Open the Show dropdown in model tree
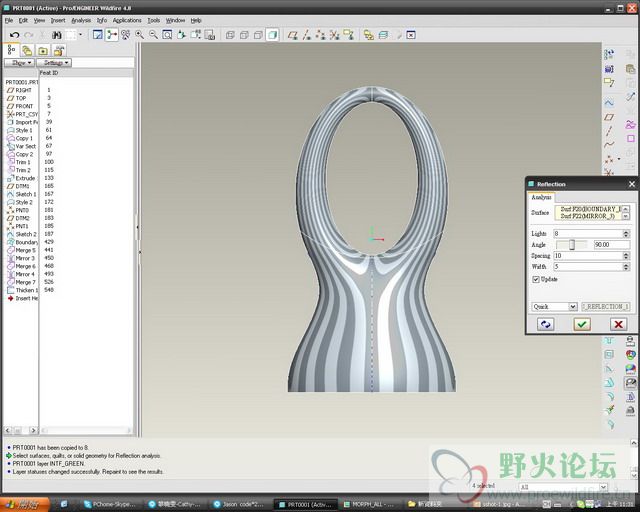640x512 pixels. [19, 62]
